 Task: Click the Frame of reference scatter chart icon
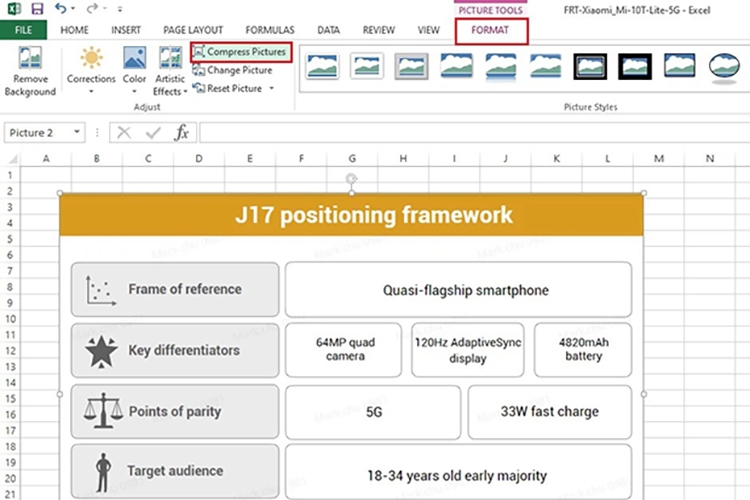coord(100,290)
